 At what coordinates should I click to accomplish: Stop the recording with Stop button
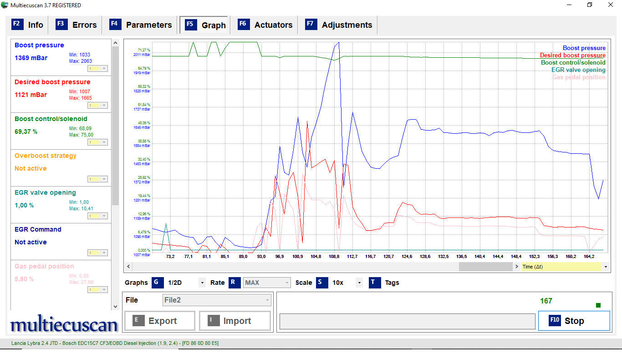[574, 321]
